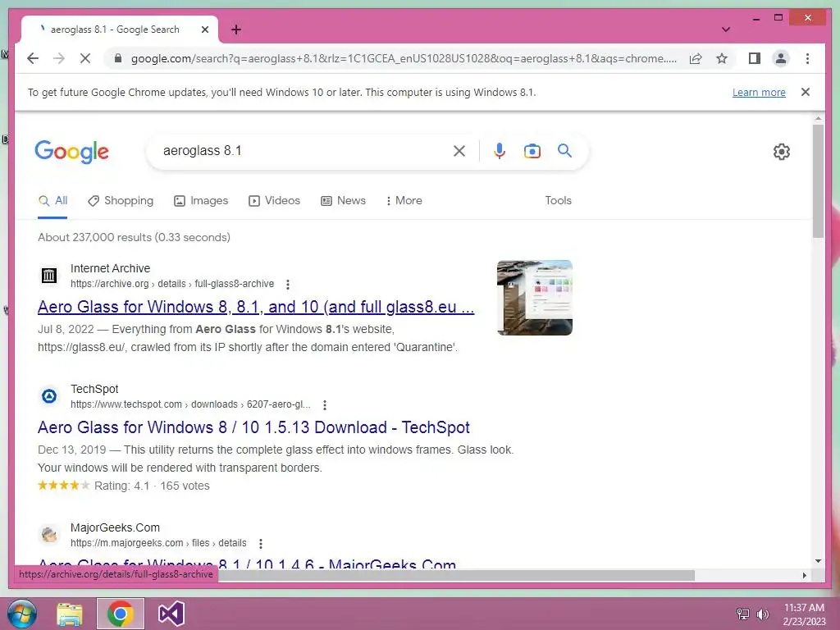Click the MajorGeeks favicon
This screenshot has height=630, width=840.
[49, 535]
